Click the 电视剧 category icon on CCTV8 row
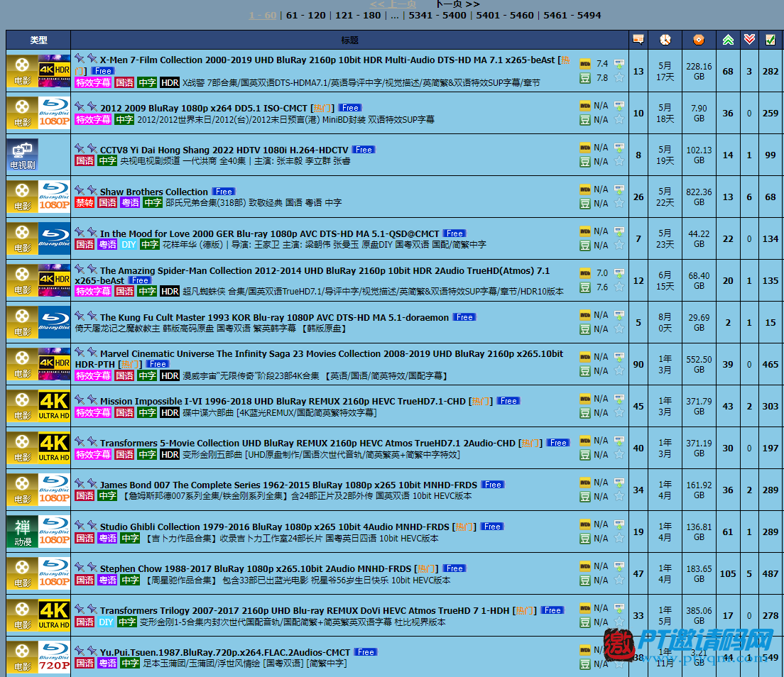784x677 pixels. (x=22, y=155)
